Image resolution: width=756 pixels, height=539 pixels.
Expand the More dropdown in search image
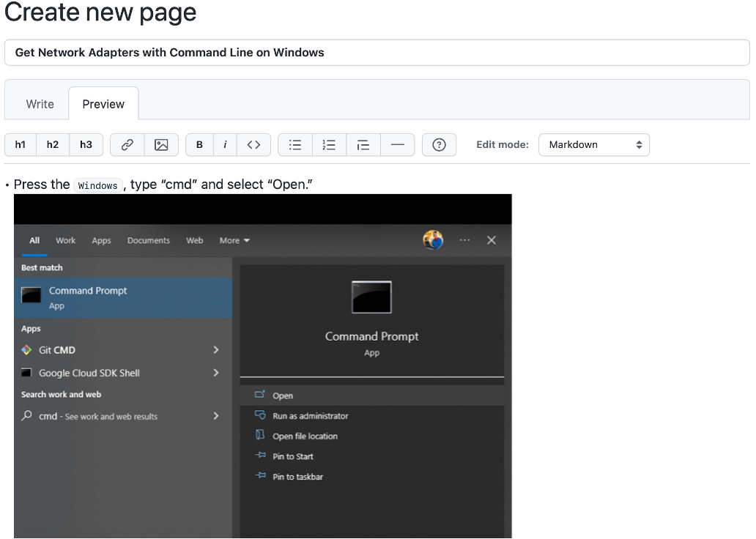click(x=234, y=240)
